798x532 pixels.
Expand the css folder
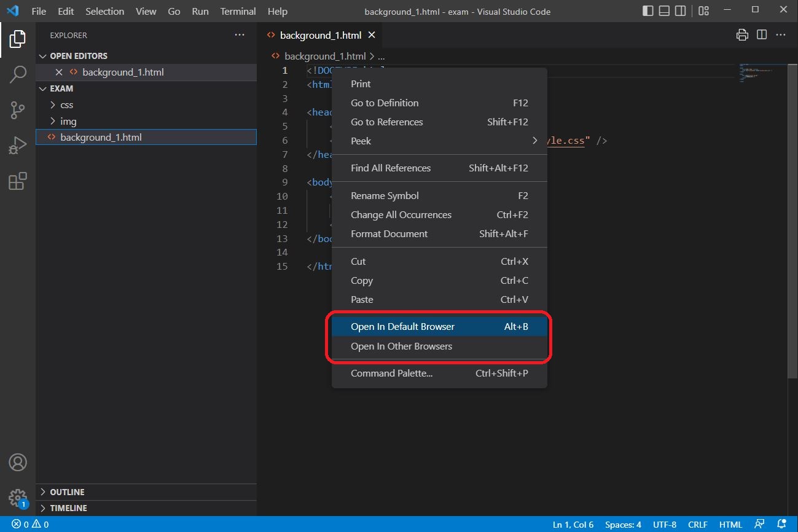146,105
